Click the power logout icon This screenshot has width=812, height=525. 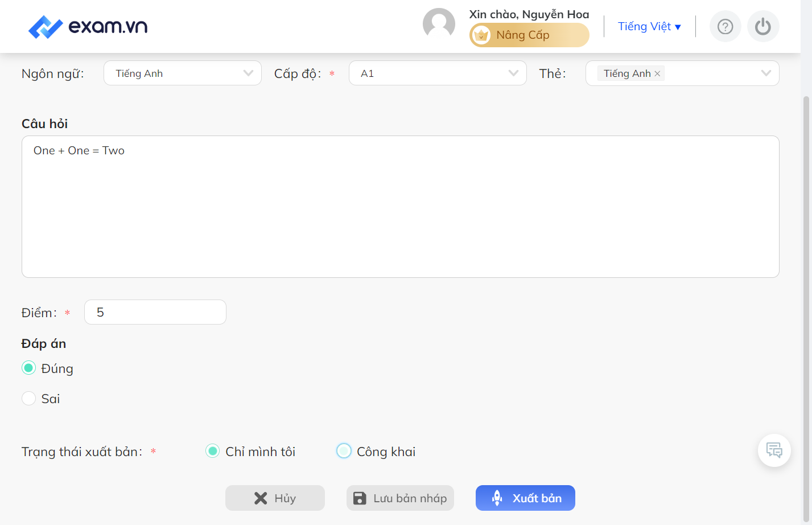[763, 27]
